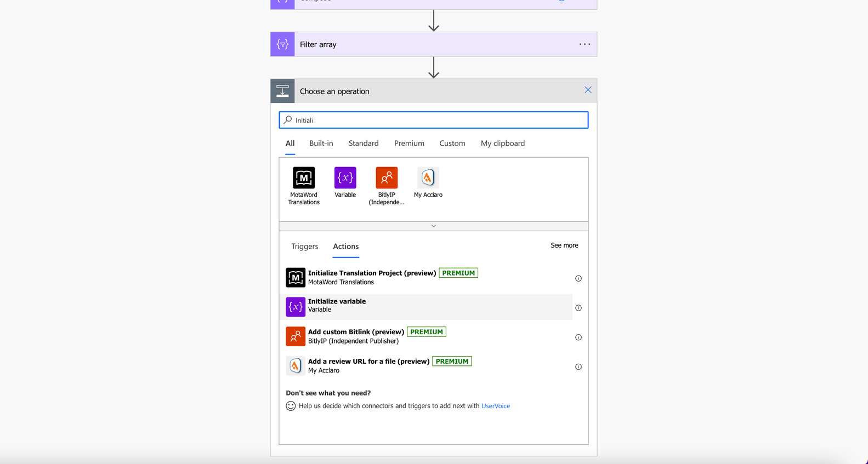
Task: Show the Triggers list
Action: pos(305,247)
